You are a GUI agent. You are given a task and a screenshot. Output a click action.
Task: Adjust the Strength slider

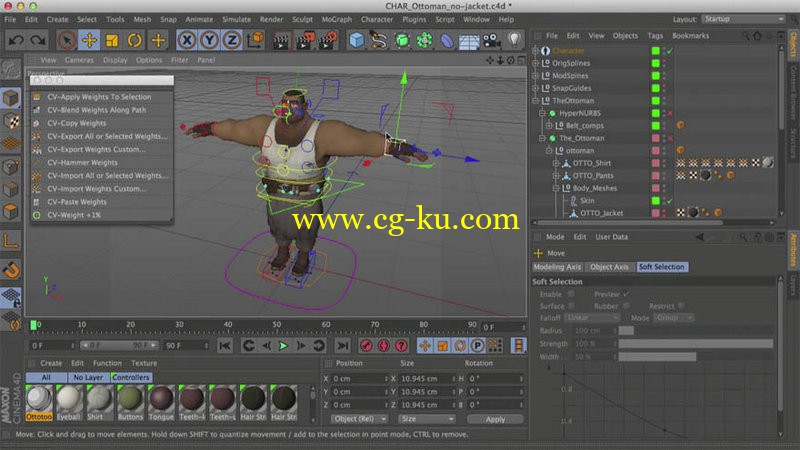pyautogui.click(x=696, y=344)
